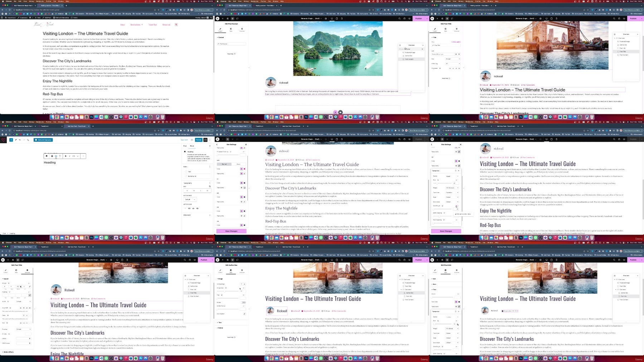This screenshot has height=362, width=644.
Task: Expand Destinations menu in TravelCrush site navigation
Action: pos(137,25)
